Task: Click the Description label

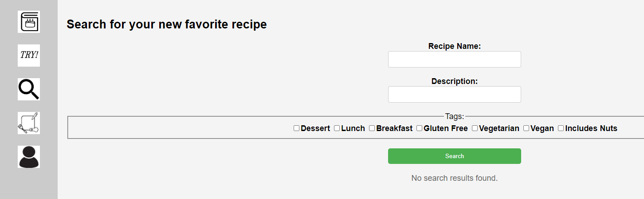Action: coord(455,81)
